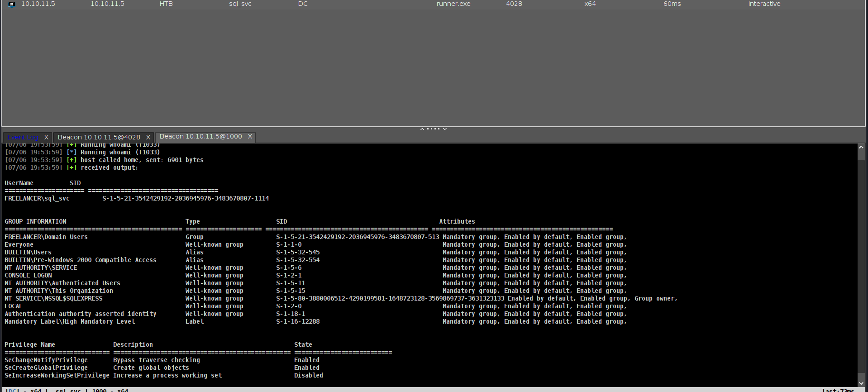Image resolution: width=868 pixels, height=392 pixels.
Task: Click the user SID ending in 3483670807-1114
Action: click(x=186, y=198)
